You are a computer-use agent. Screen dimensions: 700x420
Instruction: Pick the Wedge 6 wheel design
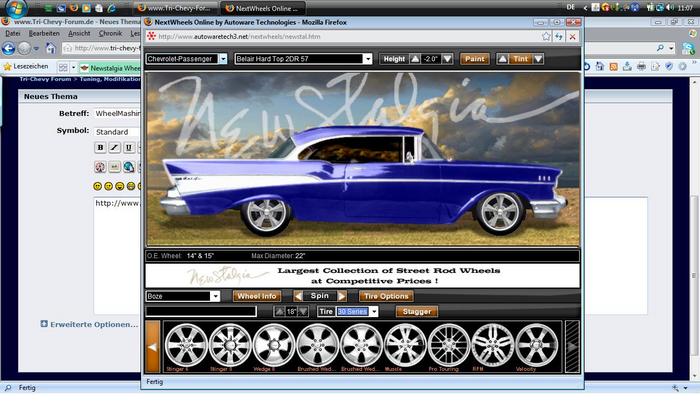[274, 345]
